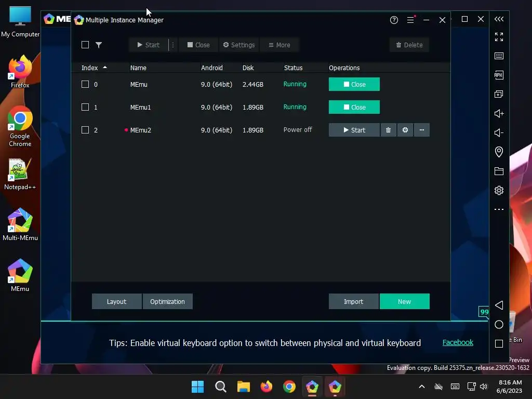Open the Multiple Instance Manager hamburger menu
The width and height of the screenshot is (532, 399).
410,20
